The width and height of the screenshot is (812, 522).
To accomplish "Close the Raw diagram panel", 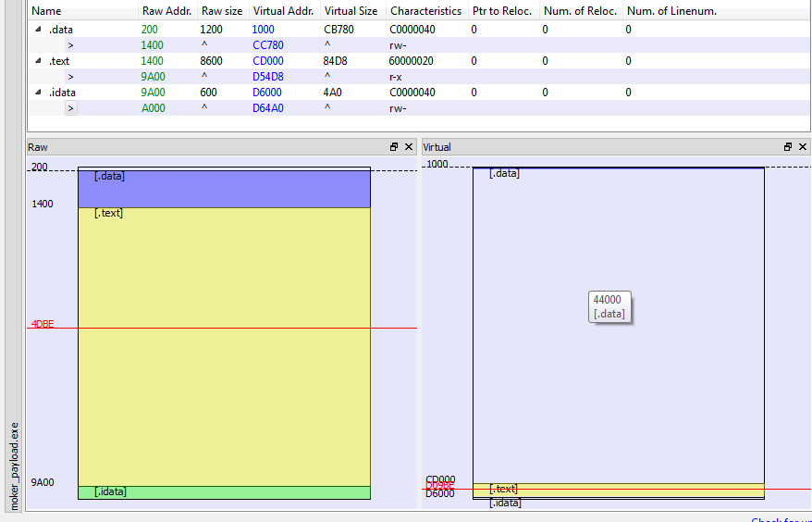I will pyautogui.click(x=409, y=147).
